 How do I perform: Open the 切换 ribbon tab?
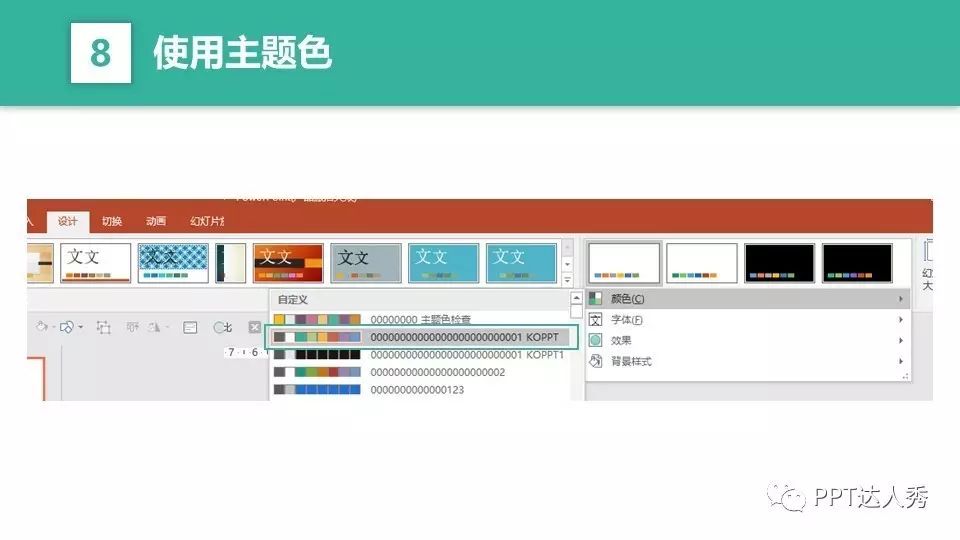[111, 222]
